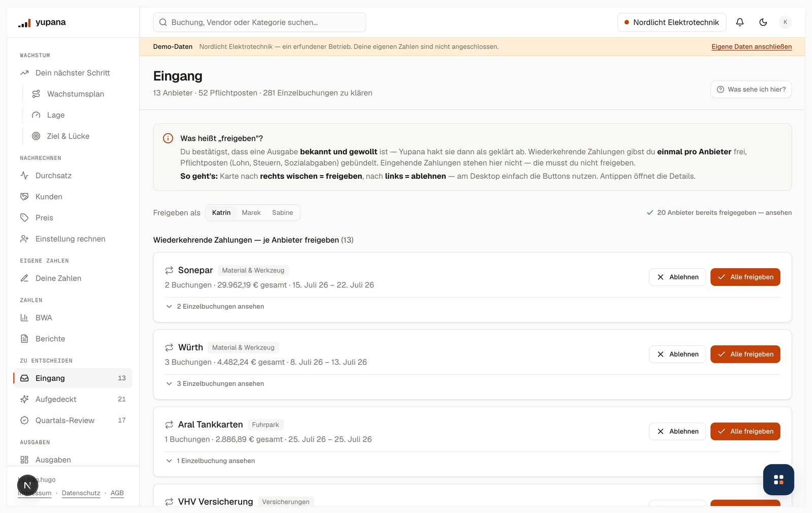Open the Datenschutz link

pos(81,493)
